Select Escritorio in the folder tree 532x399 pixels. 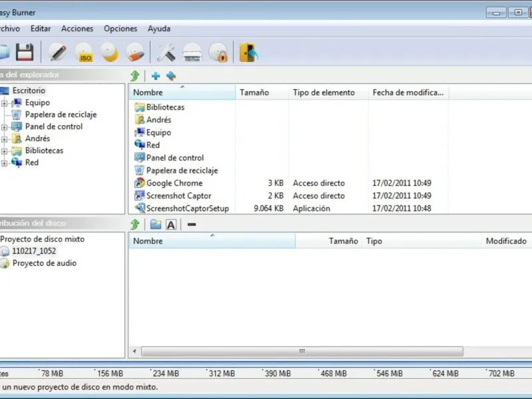pos(29,90)
